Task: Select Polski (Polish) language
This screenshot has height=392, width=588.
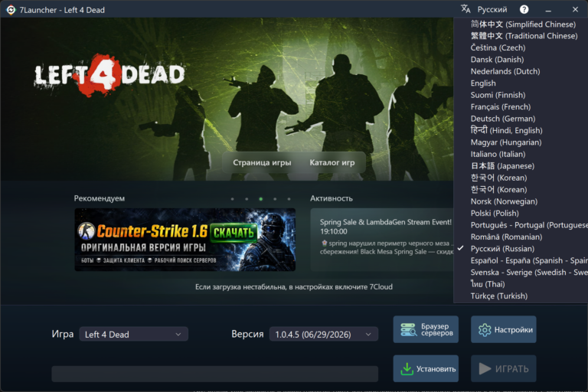Action: [495, 213]
